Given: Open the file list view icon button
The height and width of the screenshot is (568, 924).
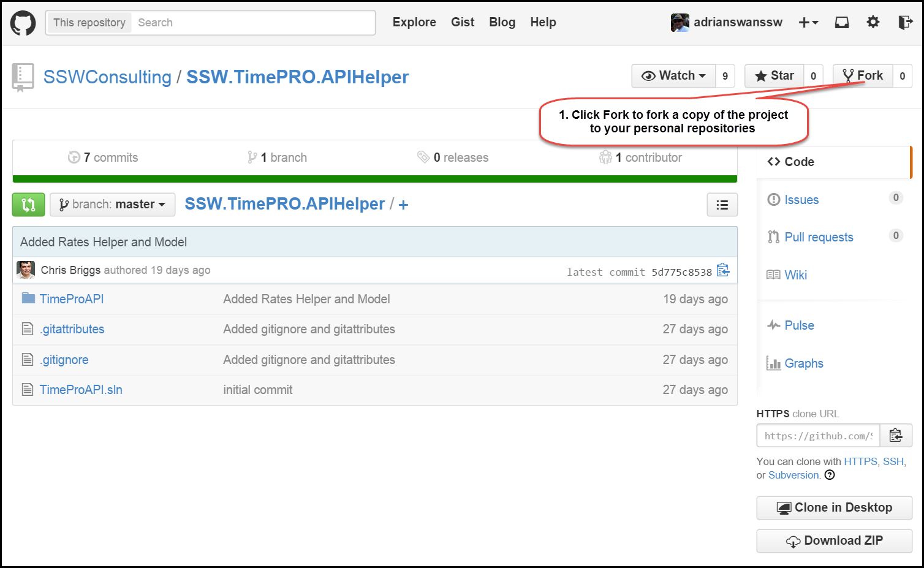Looking at the screenshot, I should tap(722, 205).
